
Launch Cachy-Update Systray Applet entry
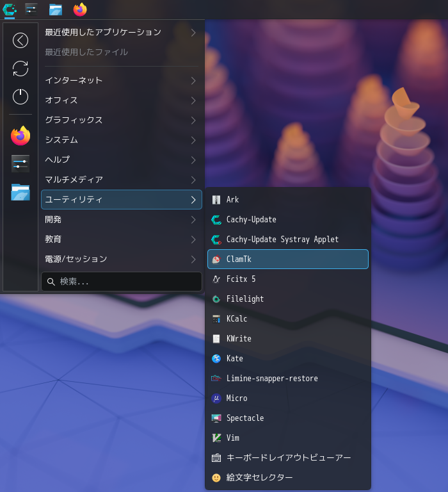tap(288, 240)
